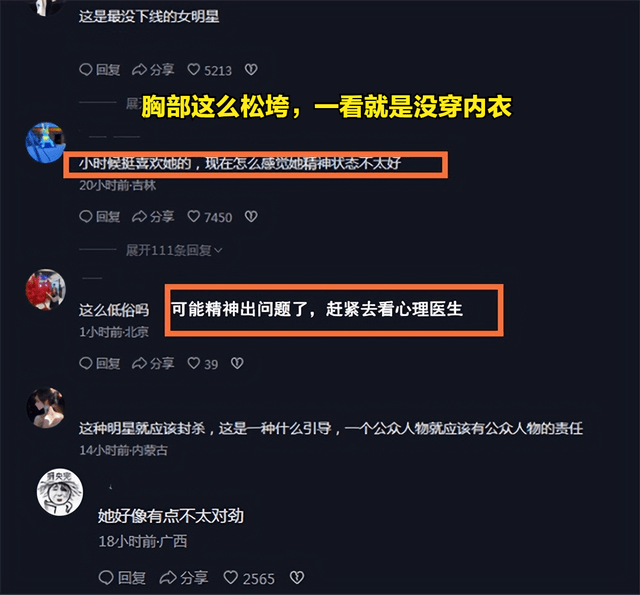Open the red avatar of the Beijing commenter
This screenshot has width=640, height=595.
pyautogui.click(x=45, y=289)
